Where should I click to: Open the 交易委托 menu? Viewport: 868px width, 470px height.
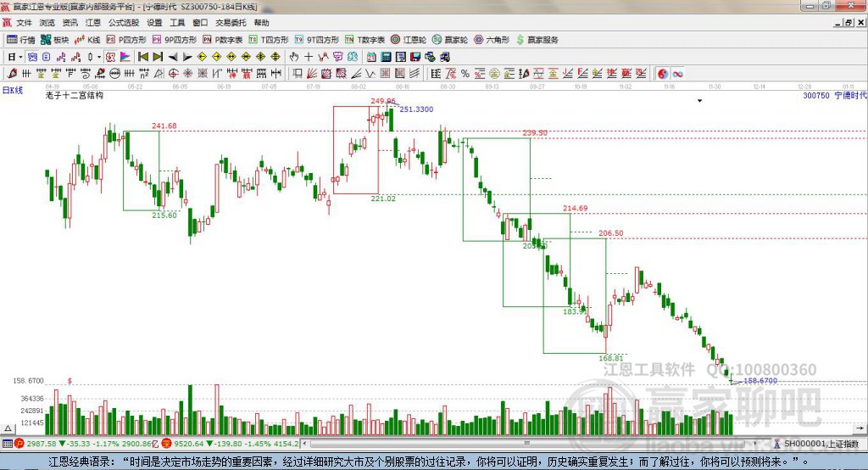pyautogui.click(x=231, y=23)
